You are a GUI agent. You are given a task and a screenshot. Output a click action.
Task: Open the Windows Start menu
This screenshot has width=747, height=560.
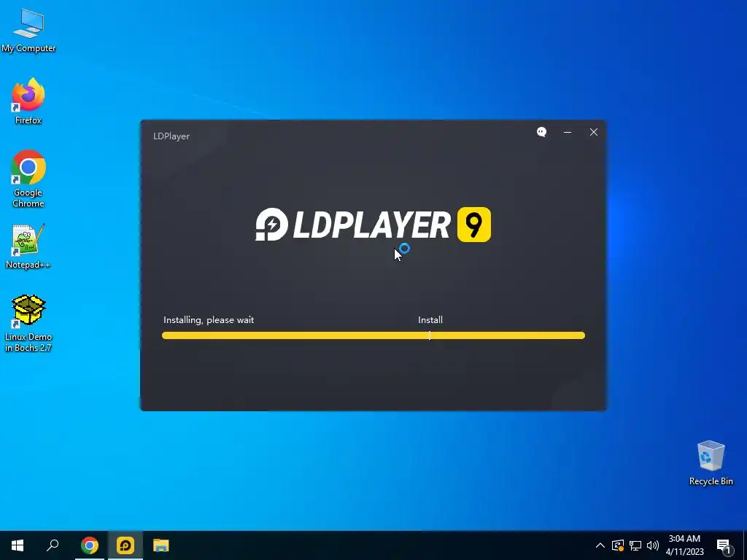[x=18, y=545]
